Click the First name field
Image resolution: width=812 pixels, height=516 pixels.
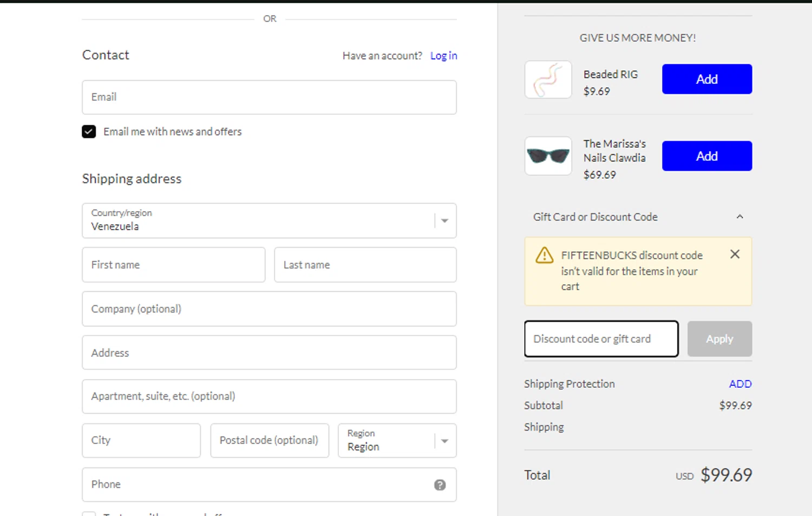click(173, 265)
